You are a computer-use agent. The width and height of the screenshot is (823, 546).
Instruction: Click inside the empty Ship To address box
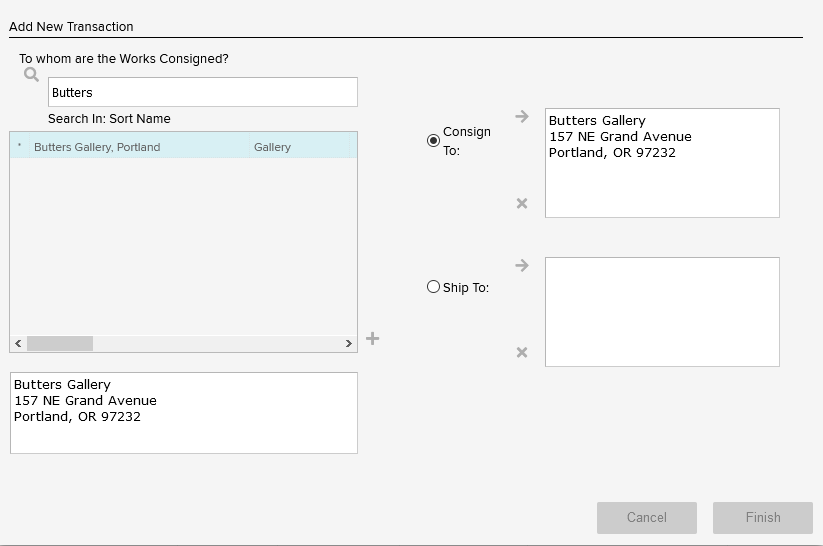coord(661,312)
